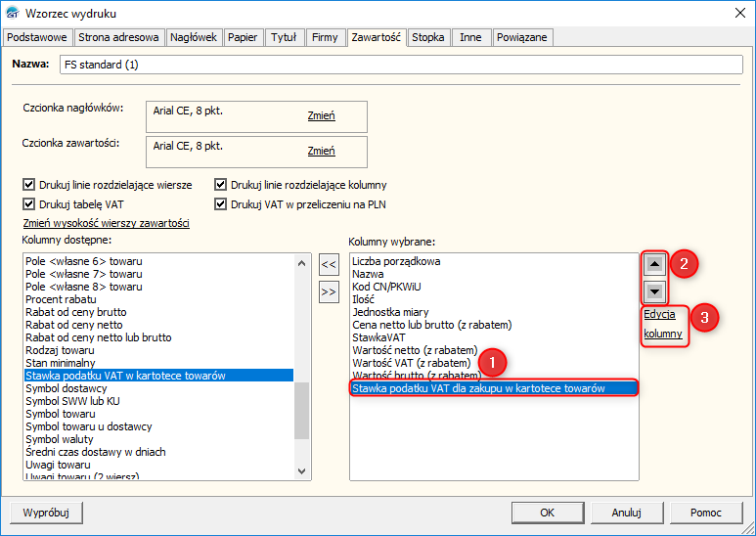
Task: Select the Zawartość tab
Action: tap(377, 36)
